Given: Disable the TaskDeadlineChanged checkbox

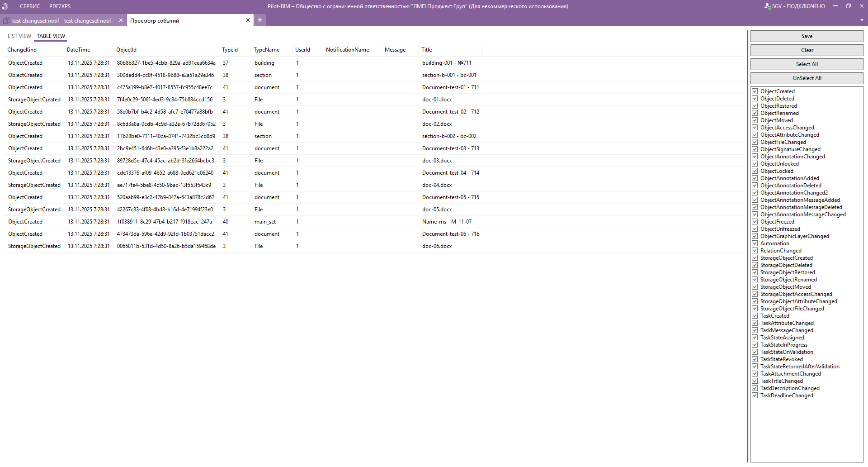Looking at the screenshot, I should 755,396.
